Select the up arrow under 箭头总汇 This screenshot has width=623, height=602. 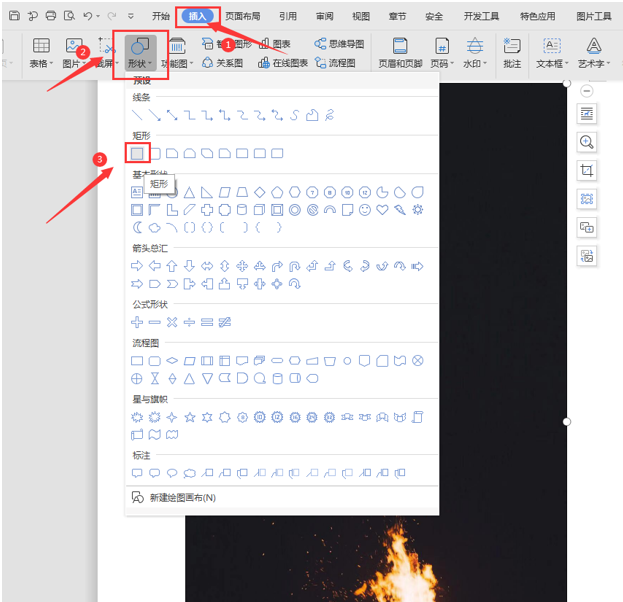click(x=172, y=266)
